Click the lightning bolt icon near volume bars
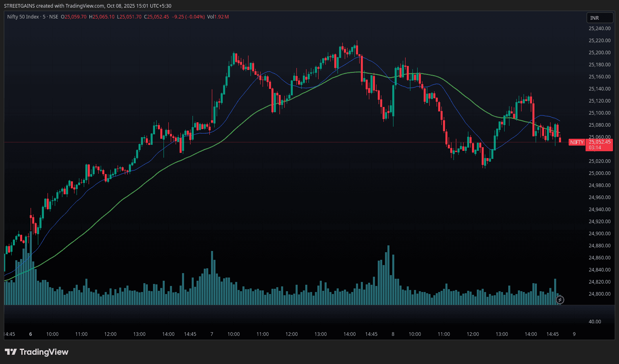619x364 pixels. click(560, 300)
